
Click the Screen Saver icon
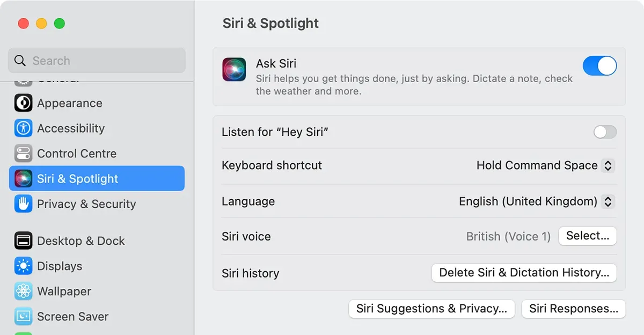point(24,317)
